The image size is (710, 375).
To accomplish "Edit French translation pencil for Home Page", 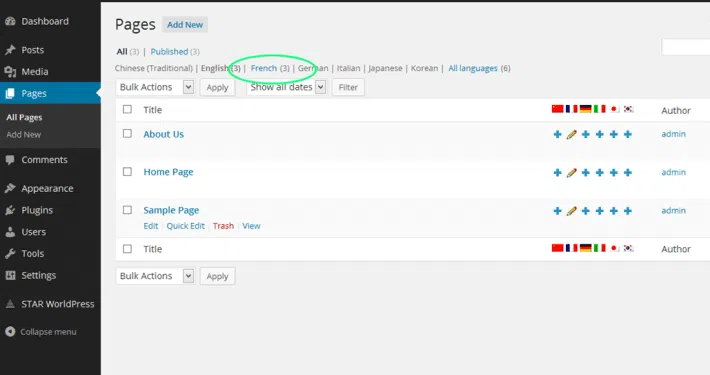I will pyautogui.click(x=571, y=173).
